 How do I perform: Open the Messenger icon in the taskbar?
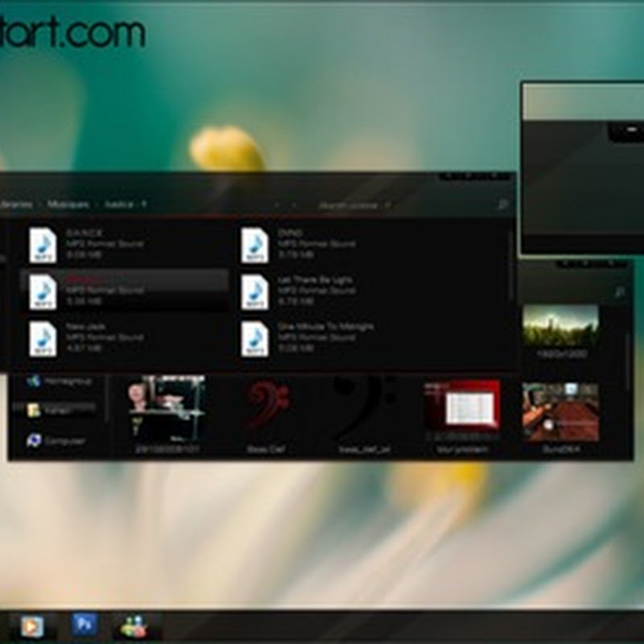[x=134, y=625]
